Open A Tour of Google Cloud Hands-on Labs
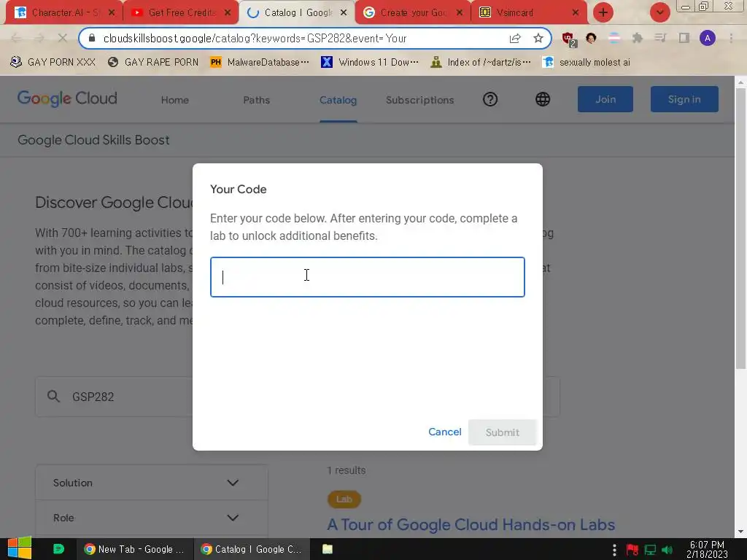Screen dimensions: 747x560 (471, 525)
